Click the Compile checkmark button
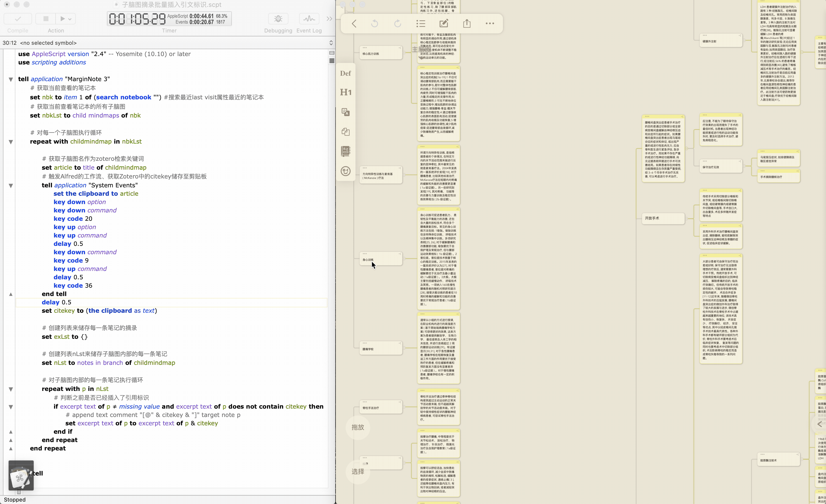Screen dimensions: 826x504 [18, 19]
